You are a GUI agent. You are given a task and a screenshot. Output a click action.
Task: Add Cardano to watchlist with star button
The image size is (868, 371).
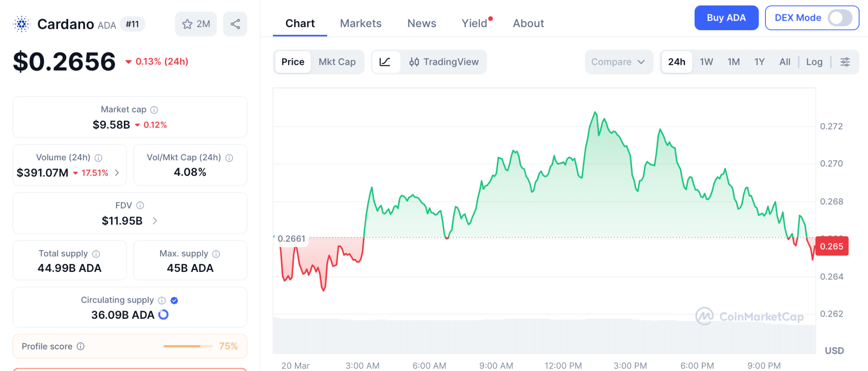(x=195, y=24)
